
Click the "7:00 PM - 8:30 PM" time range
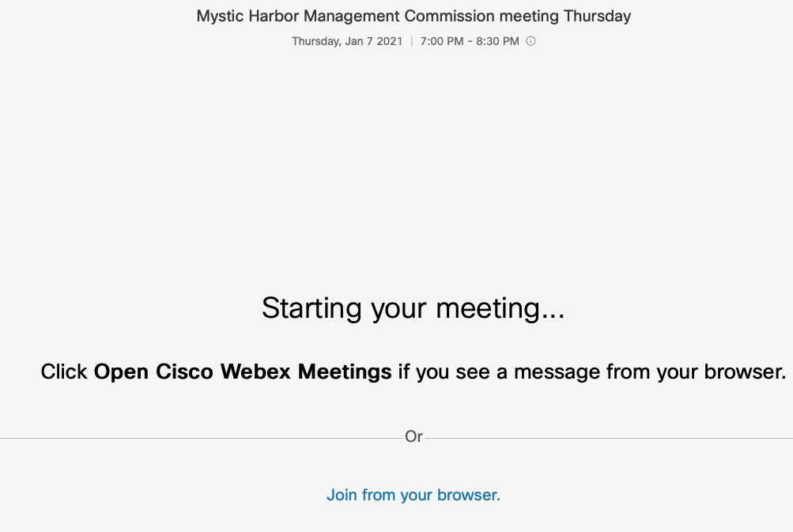click(470, 41)
